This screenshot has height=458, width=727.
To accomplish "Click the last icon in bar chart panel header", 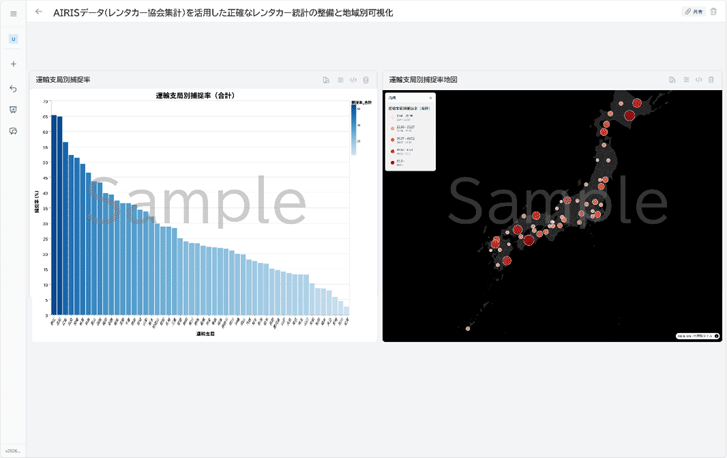I will pyautogui.click(x=366, y=80).
